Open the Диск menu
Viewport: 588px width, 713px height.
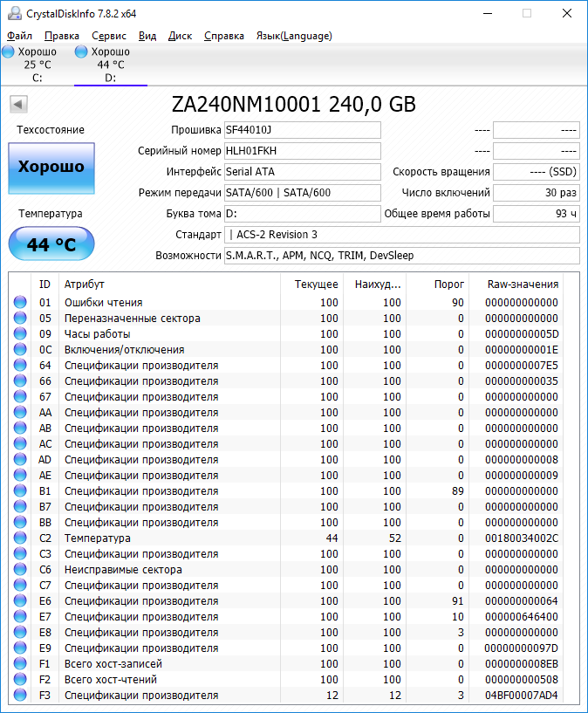pyautogui.click(x=180, y=36)
